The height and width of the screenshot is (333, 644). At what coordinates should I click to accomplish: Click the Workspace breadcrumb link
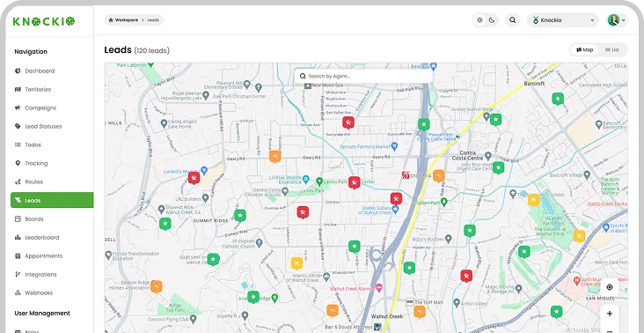pos(126,20)
